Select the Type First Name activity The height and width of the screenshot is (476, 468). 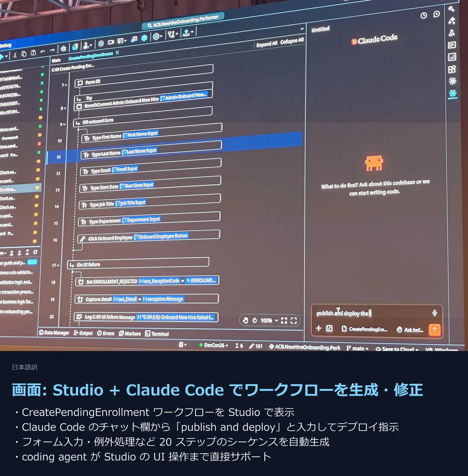coord(151,132)
